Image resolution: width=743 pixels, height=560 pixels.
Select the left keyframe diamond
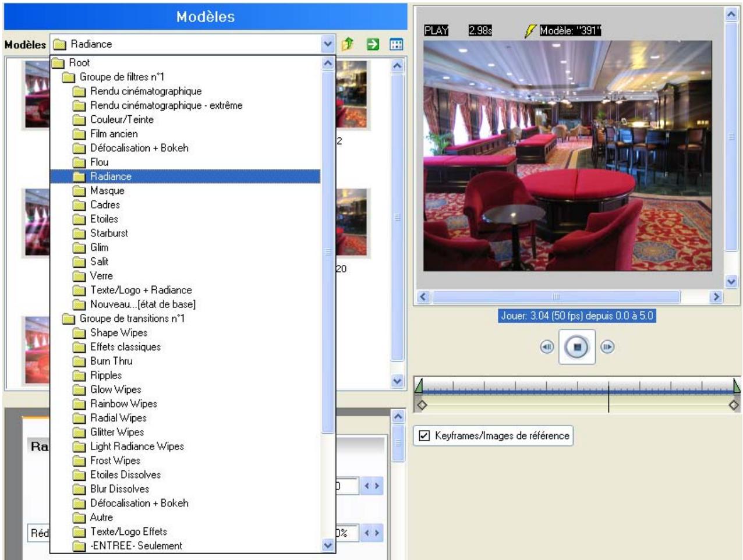(x=422, y=405)
